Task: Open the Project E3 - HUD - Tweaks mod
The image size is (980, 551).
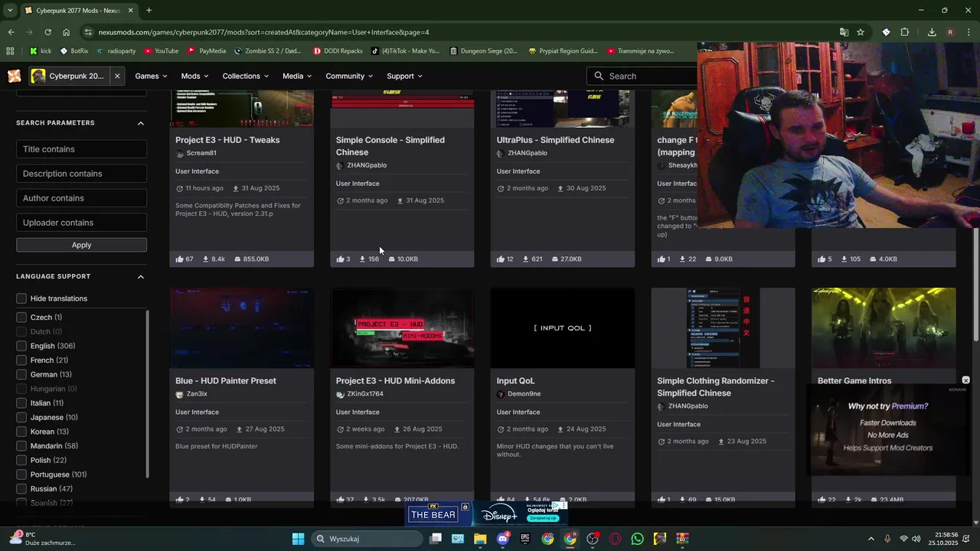Action: click(227, 140)
